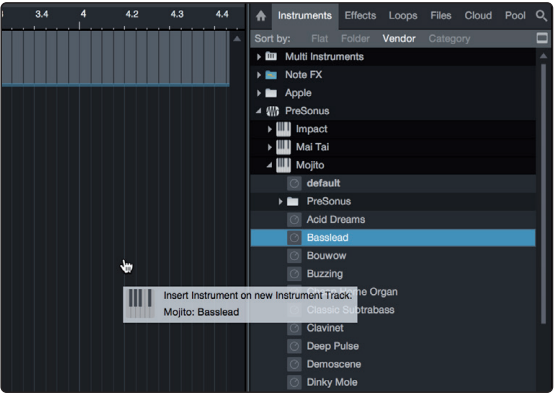
Task: Click the Multi Instruments folder icon
Action: [271, 56]
